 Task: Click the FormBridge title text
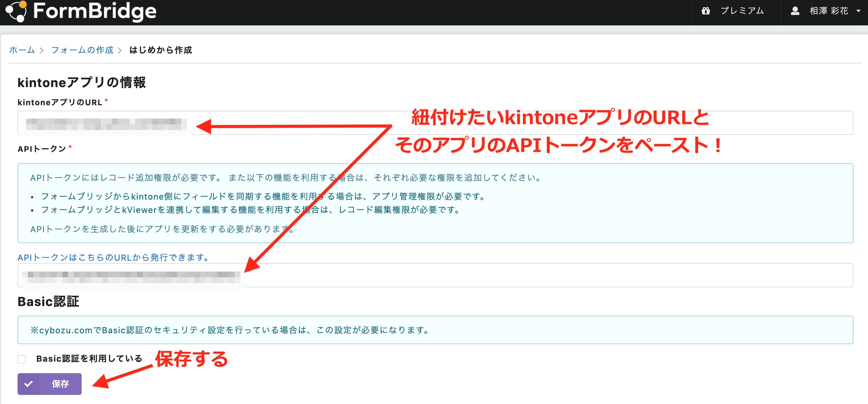coord(95,11)
